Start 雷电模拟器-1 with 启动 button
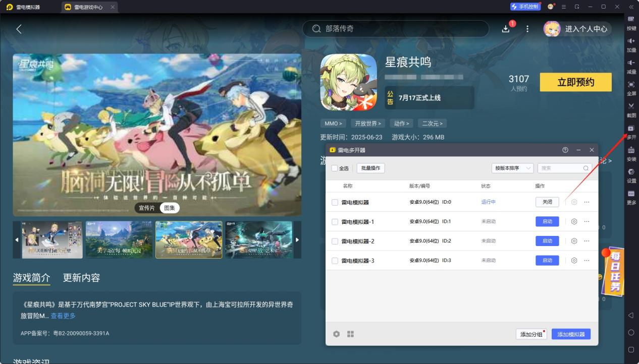The image size is (639, 364). click(547, 221)
